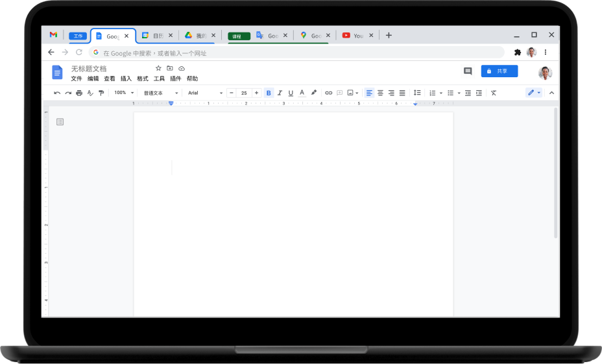Toggle underline formatting
602x364 pixels.
coord(291,93)
